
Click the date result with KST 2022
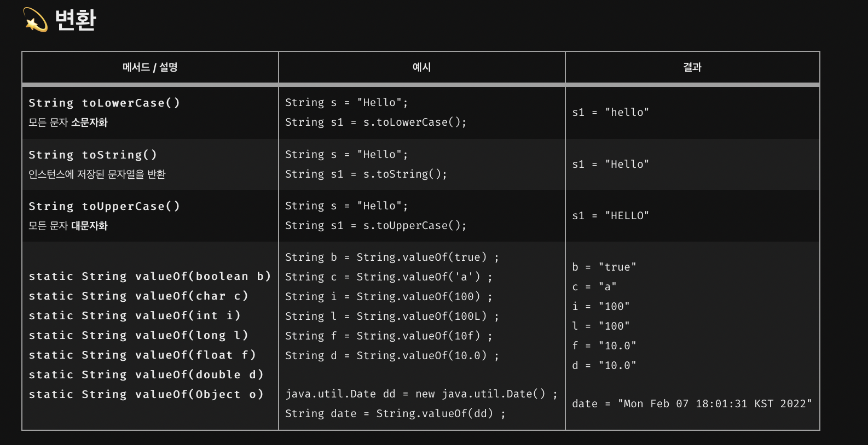point(692,403)
